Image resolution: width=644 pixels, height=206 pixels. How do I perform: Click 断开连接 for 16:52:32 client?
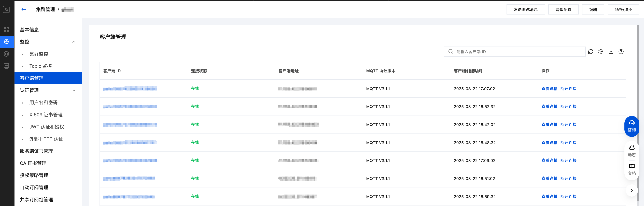click(568, 107)
